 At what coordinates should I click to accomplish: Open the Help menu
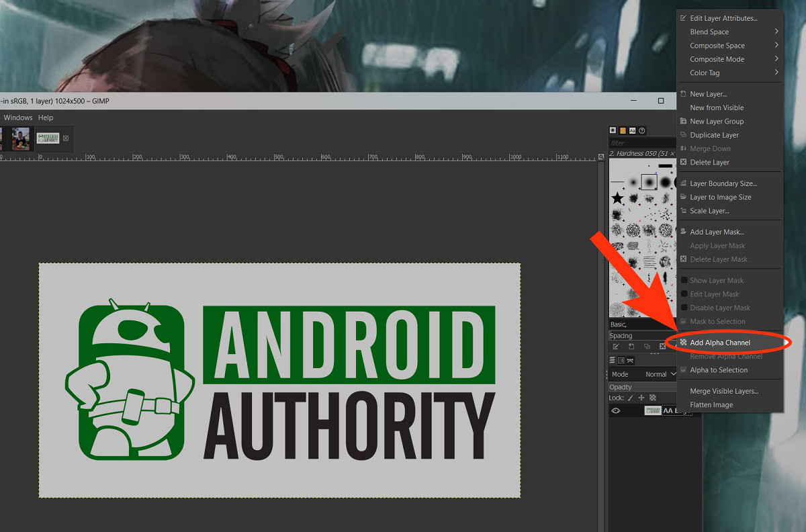click(45, 118)
